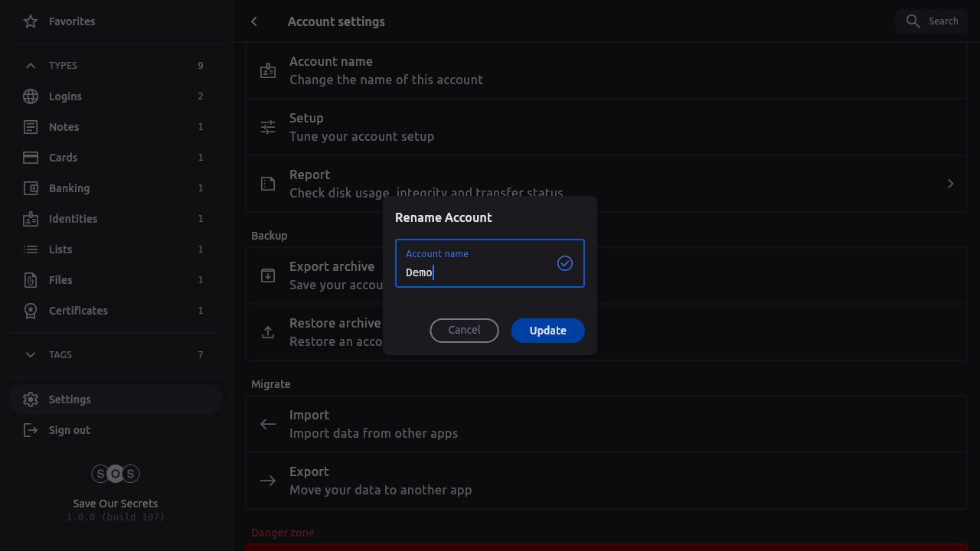Click the checkmark icon in name field
980x551 pixels.
[x=565, y=263]
